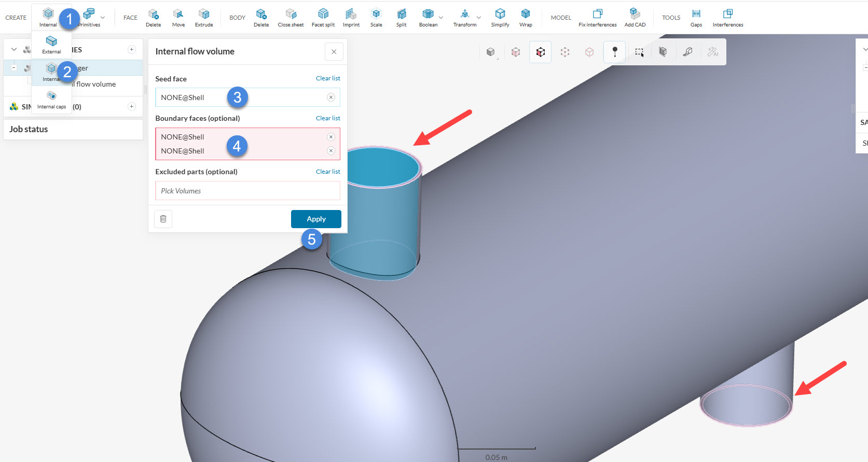Click the Excluded parts Pick Volumes field

(247, 191)
